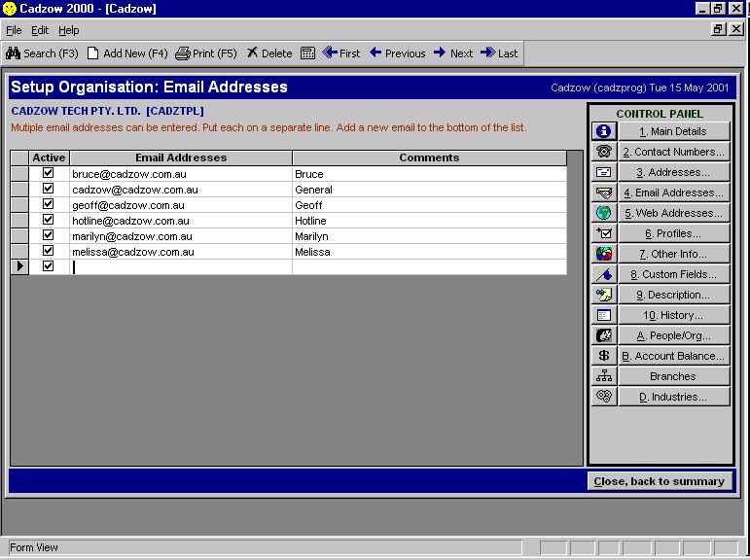Go to First record
Image resolution: width=750 pixels, height=560 pixels.
[341, 53]
